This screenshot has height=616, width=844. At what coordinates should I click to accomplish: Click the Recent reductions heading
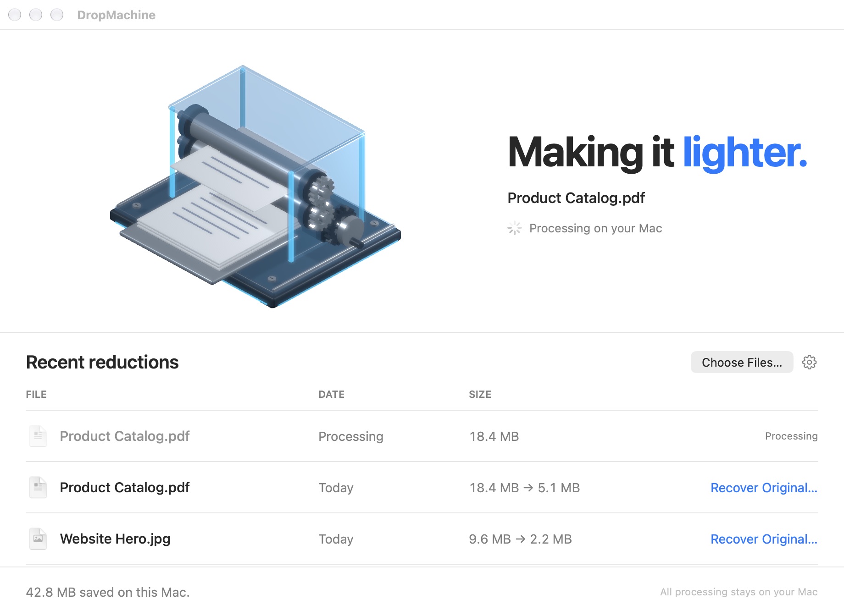pyautogui.click(x=102, y=362)
